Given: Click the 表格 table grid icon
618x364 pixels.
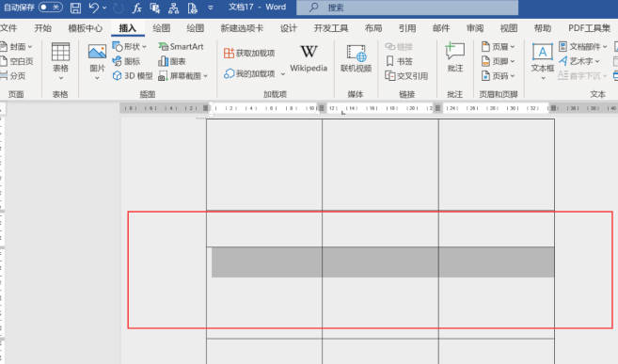Looking at the screenshot, I should coord(60,53).
